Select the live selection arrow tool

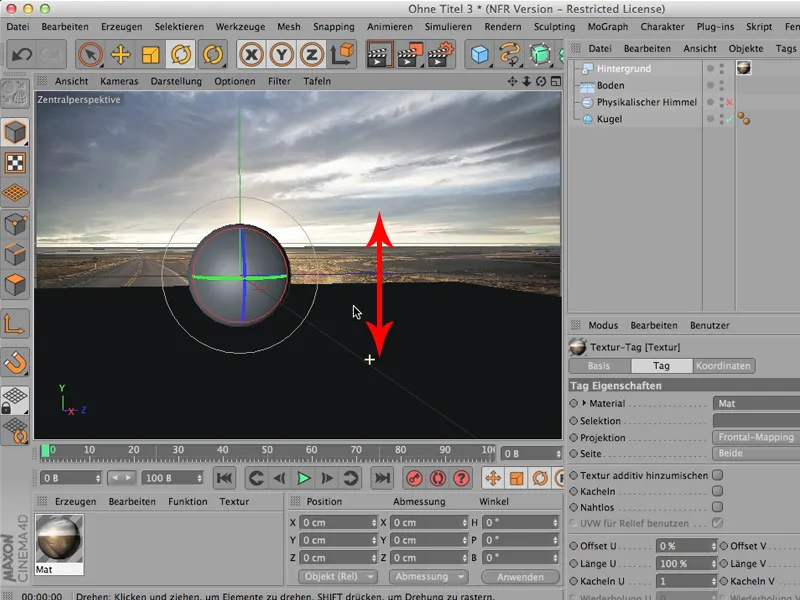pyautogui.click(x=90, y=54)
